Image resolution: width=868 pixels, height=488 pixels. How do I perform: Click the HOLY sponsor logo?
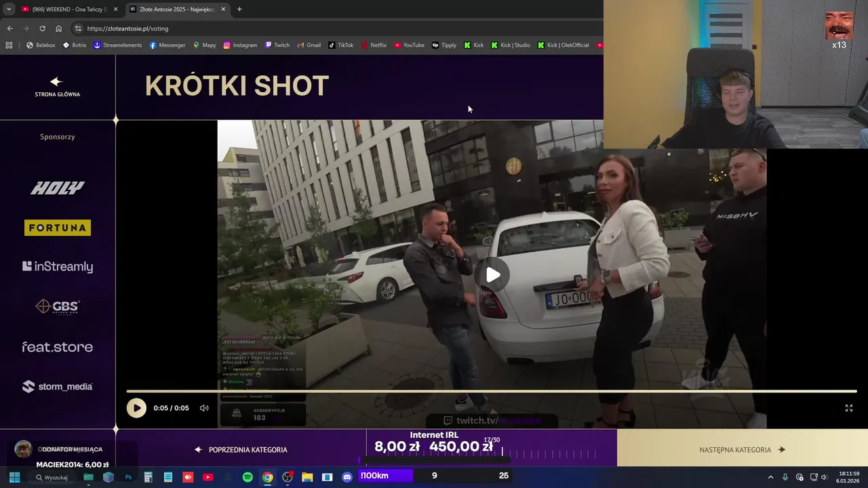(57, 188)
